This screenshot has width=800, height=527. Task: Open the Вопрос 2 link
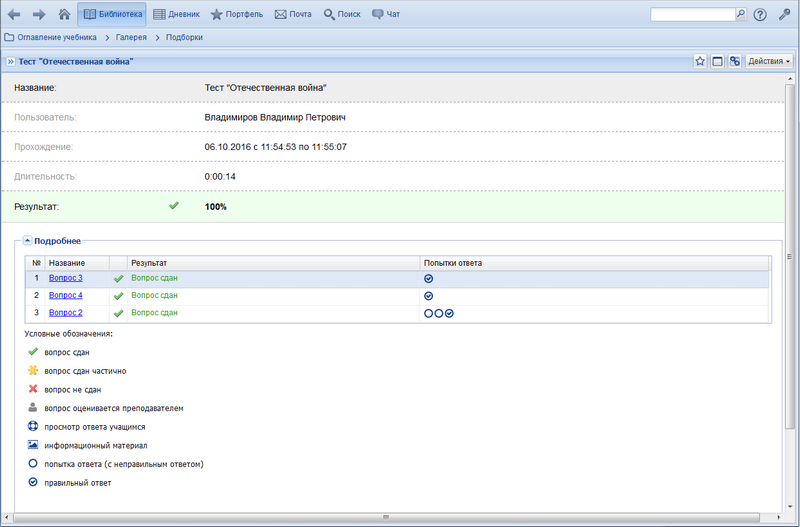[x=65, y=313]
